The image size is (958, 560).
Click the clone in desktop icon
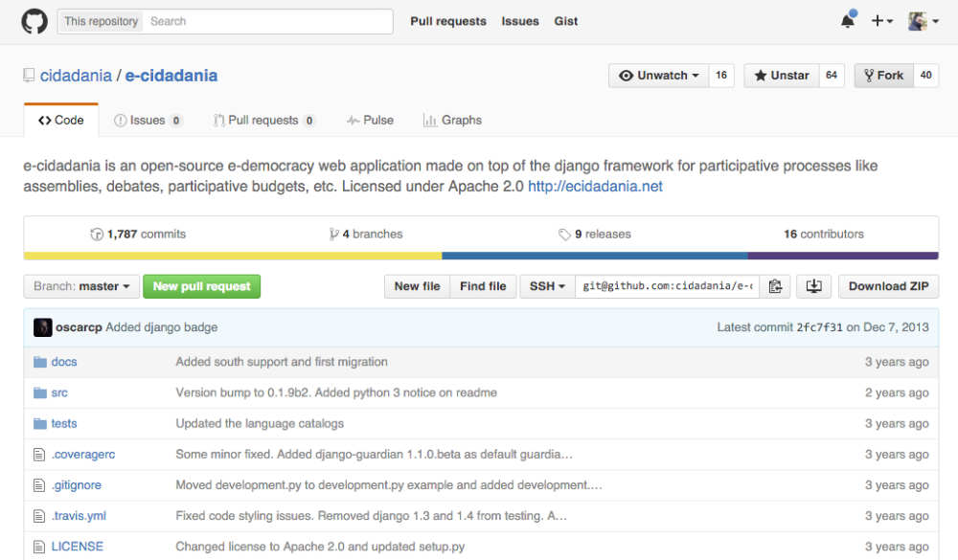pyautogui.click(x=813, y=286)
